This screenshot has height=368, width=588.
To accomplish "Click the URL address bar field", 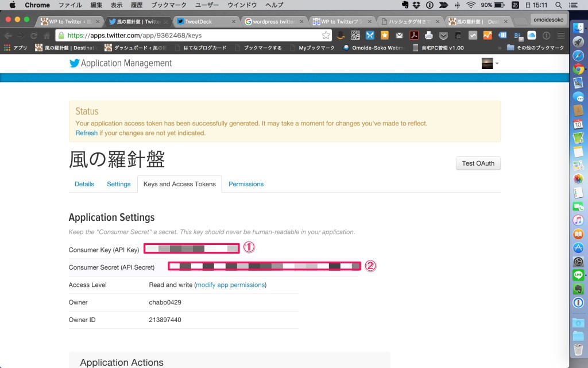I will pos(189,35).
